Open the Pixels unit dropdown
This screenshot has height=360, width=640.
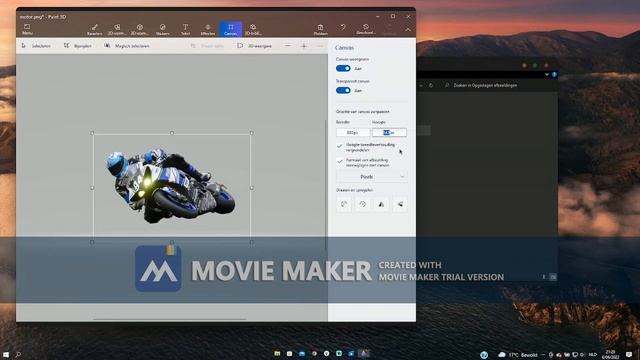[x=371, y=177]
